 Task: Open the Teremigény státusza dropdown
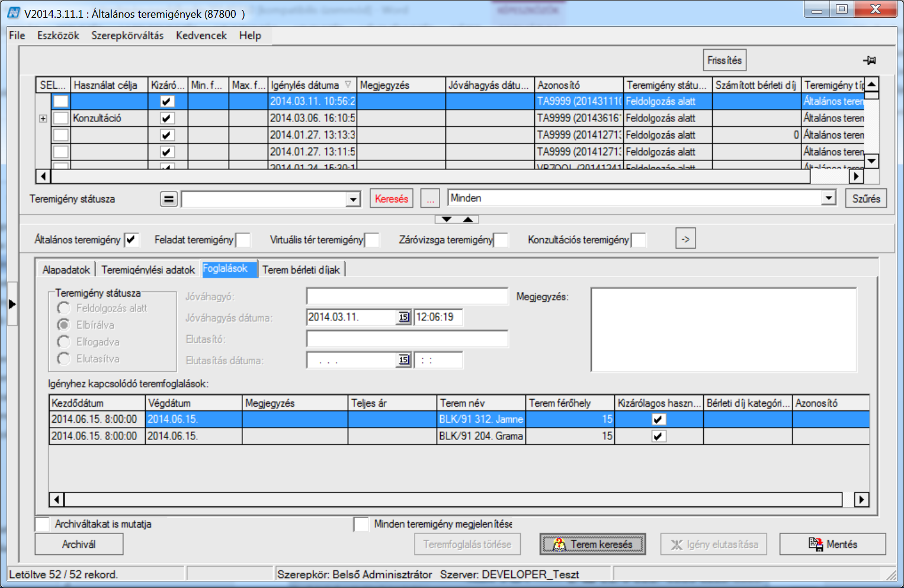tap(353, 199)
